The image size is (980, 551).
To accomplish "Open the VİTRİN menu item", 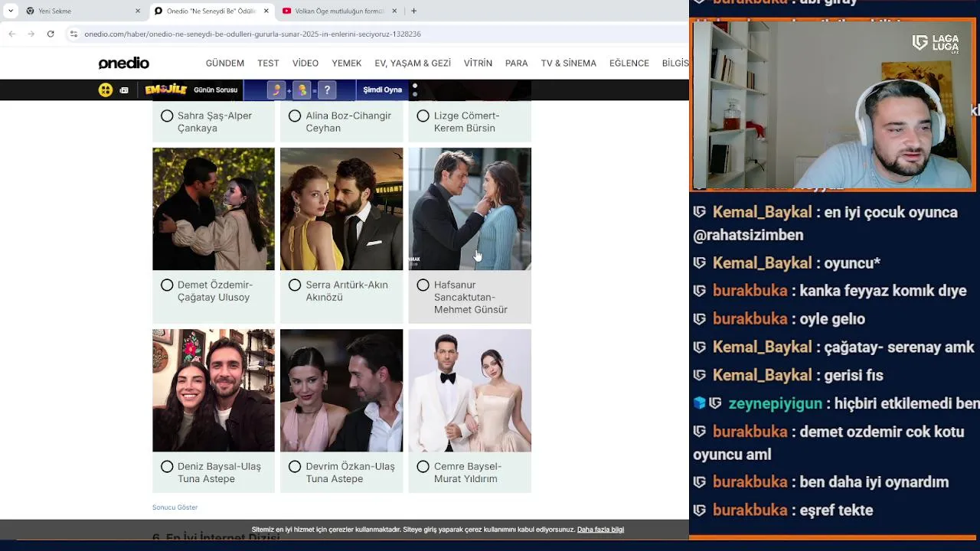I will 478,64.
